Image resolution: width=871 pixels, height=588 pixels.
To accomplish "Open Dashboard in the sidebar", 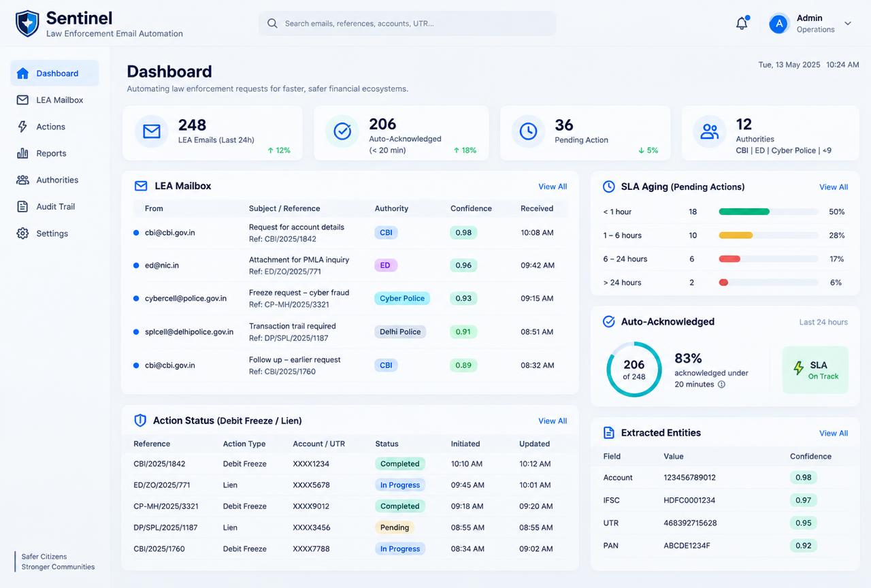I will pos(54,73).
